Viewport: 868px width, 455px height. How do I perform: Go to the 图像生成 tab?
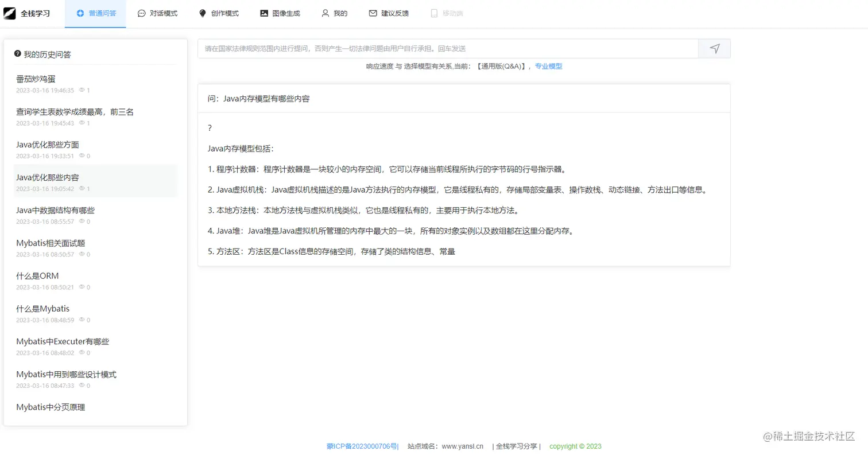(x=280, y=13)
